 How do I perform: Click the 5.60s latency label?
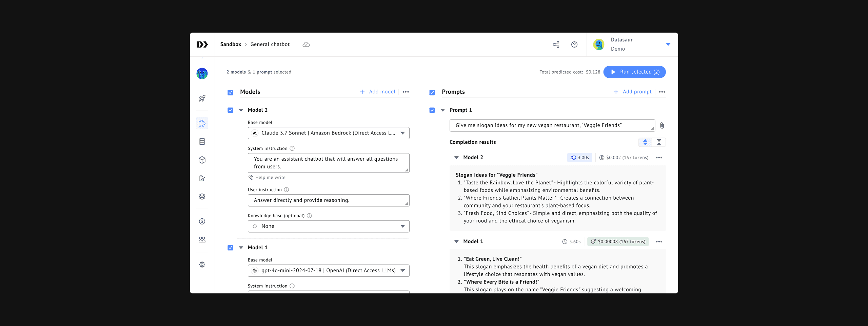571,242
